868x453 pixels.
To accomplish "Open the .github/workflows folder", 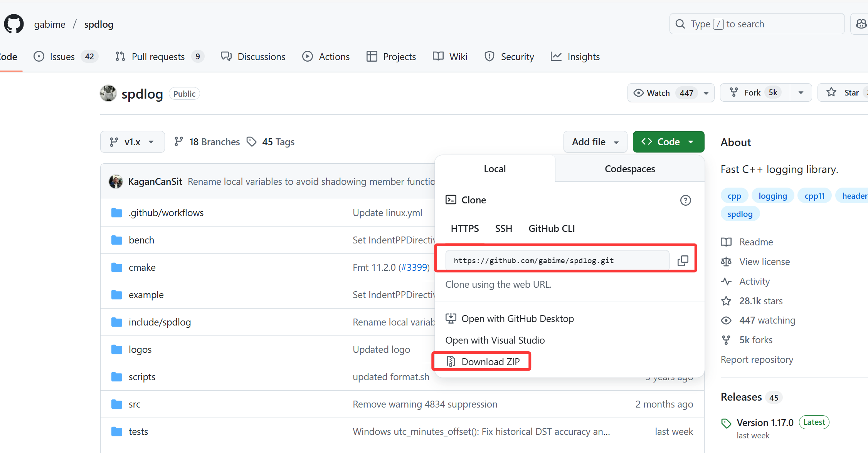I will pos(166,213).
